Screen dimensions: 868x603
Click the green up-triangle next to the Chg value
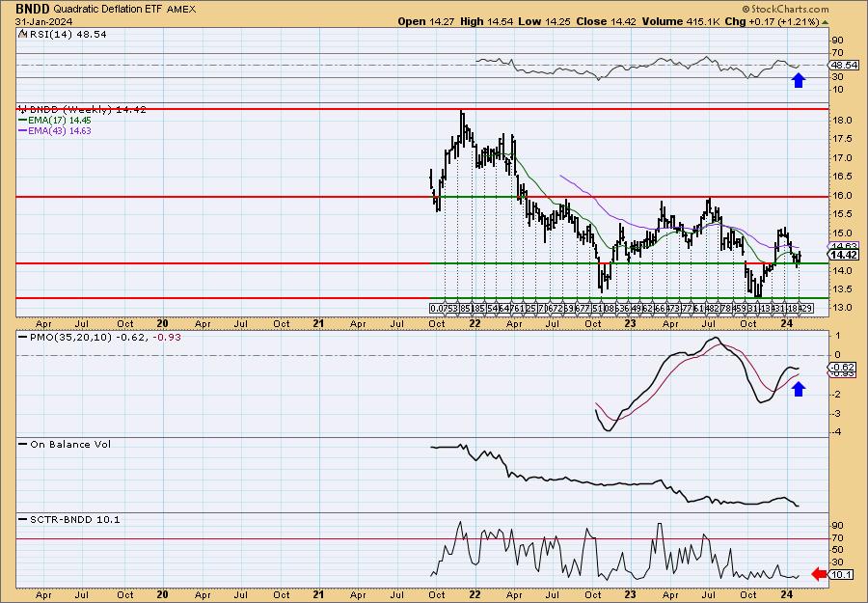click(x=825, y=22)
